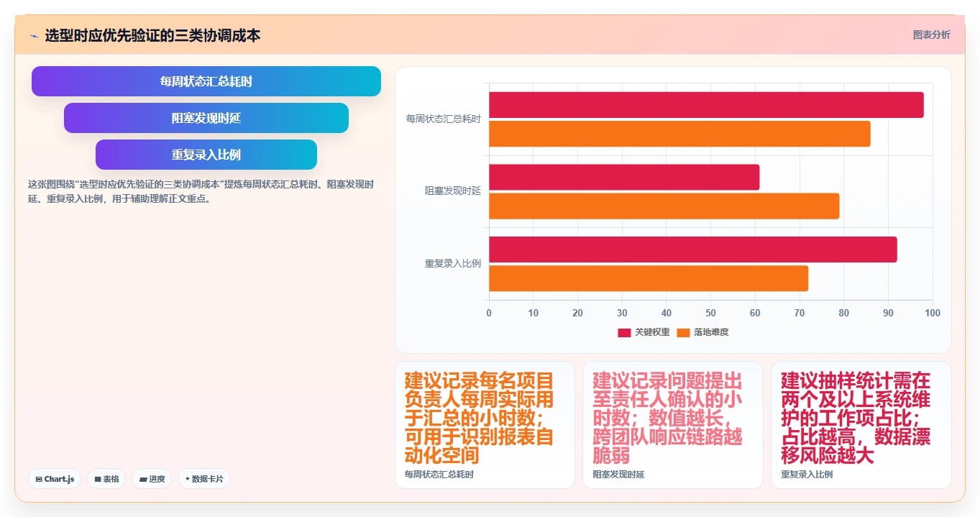The image size is (980, 517).
Task: Click the 图表分析 label in header
Action: tap(931, 35)
